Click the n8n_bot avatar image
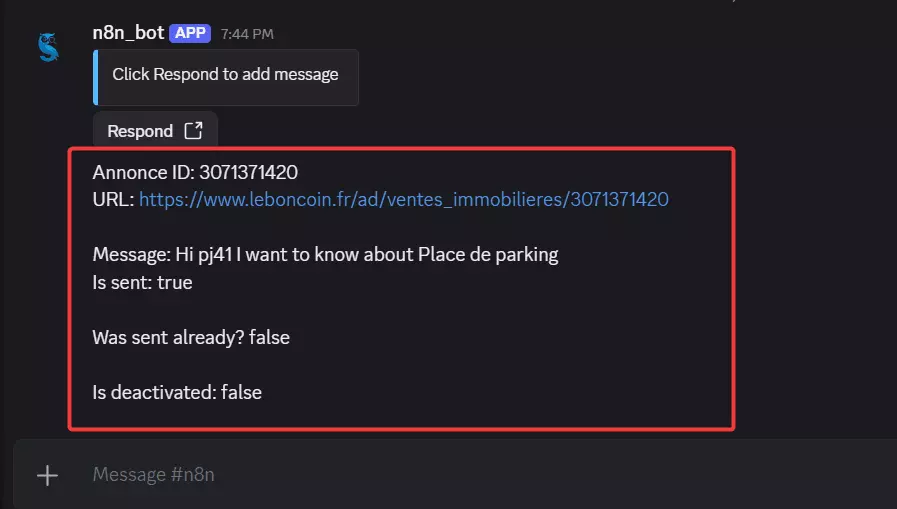Image resolution: width=897 pixels, height=509 pixels. 48,47
